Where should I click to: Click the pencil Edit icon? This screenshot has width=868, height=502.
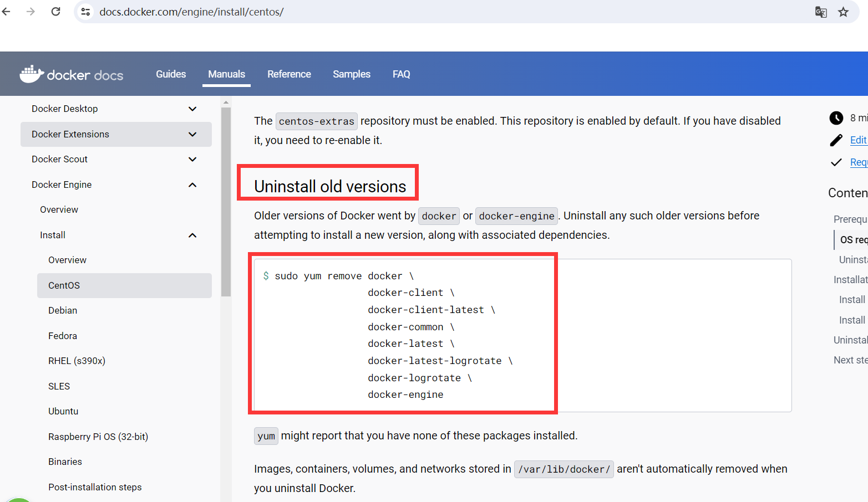tap(836, 140)
